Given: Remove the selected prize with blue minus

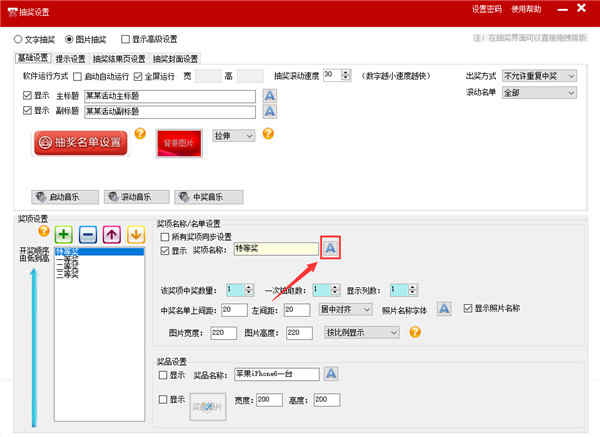Looking at the screenshot, I should coord(88,235).
